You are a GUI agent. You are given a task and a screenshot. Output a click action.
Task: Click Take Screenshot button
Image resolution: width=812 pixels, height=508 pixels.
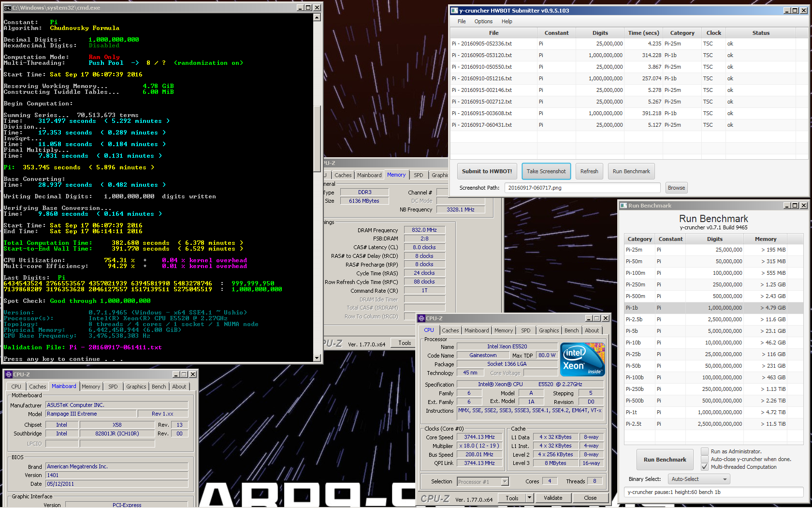point(546,171)
